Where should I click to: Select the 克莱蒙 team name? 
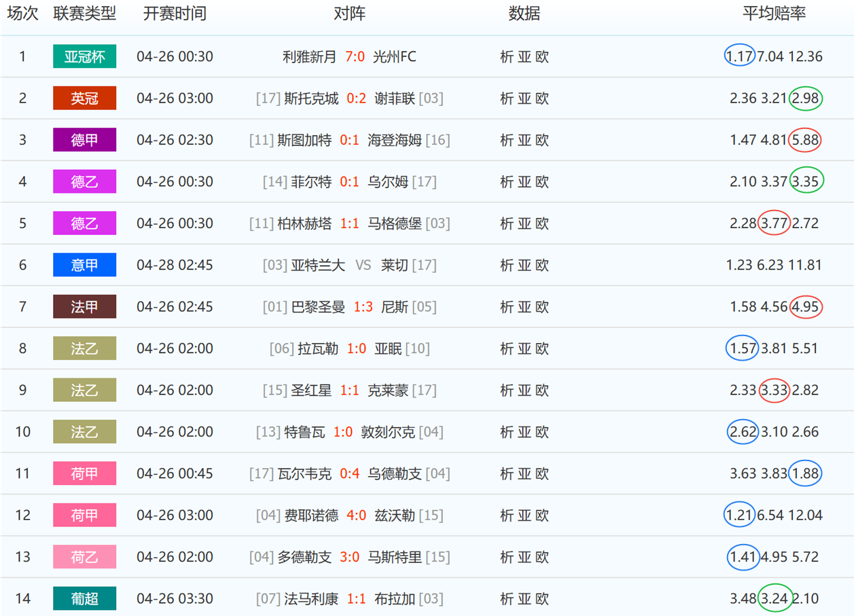[388, 390]
